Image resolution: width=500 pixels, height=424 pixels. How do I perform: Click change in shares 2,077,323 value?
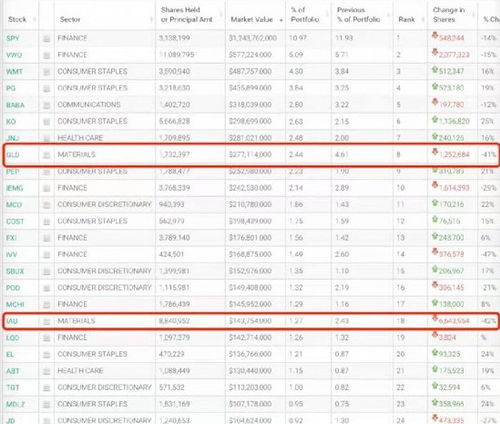click(x=454, y=55)
